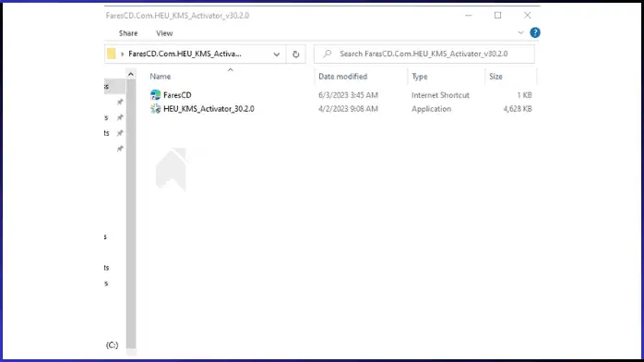The image size is (644, 362).
Task: Maximize the File Explorer window
Action: coord(498,15)
